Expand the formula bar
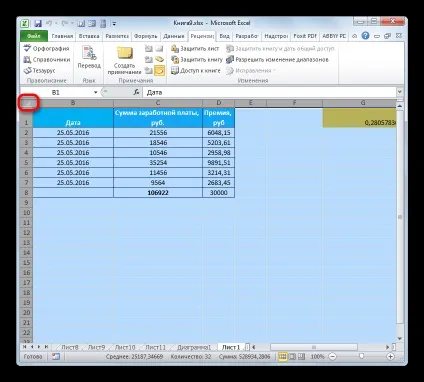This screenshot has height=382, width=424. click(400, 92)
